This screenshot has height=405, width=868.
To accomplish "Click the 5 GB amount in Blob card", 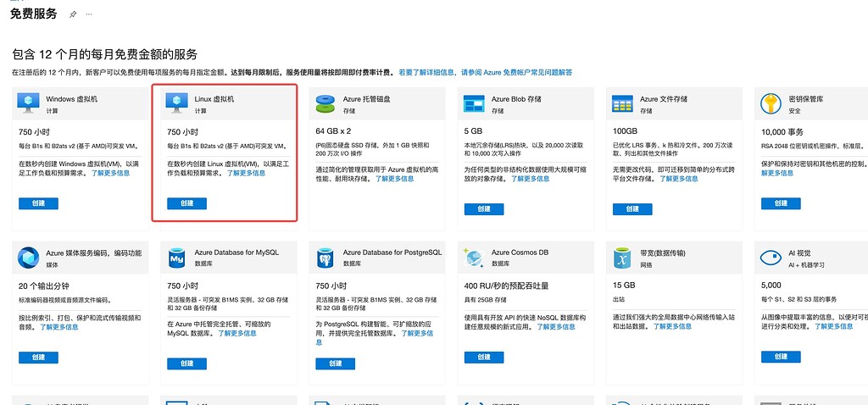I will [473, 131].
